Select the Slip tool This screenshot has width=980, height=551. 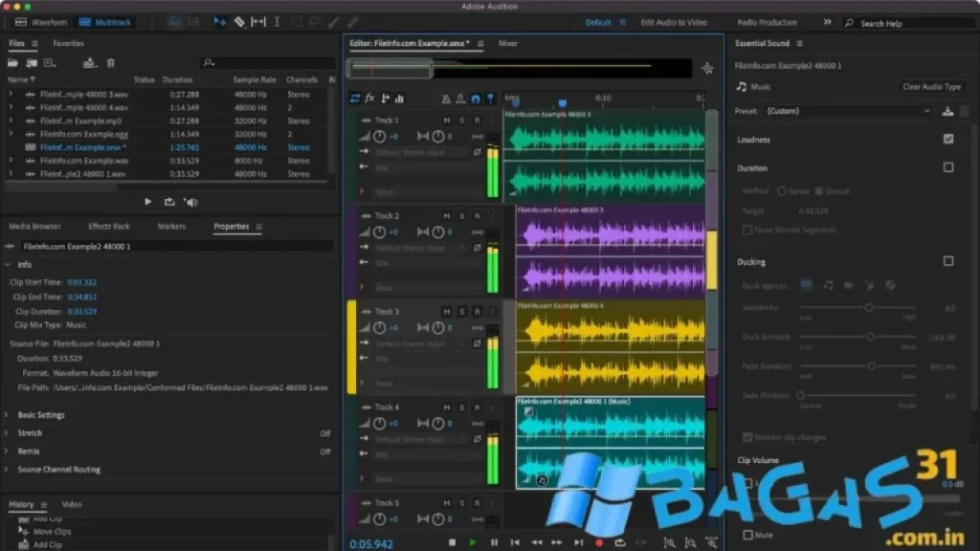point(258,22)
